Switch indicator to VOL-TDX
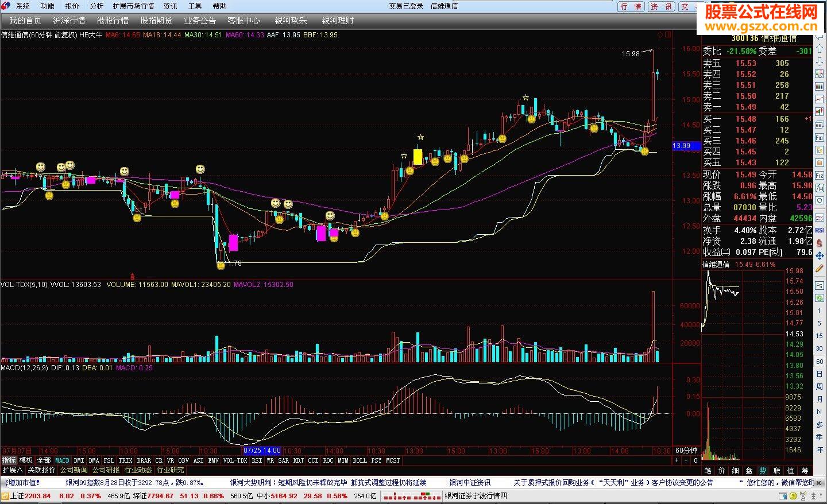Image resolution: width=827 pixels, height=504 pixels. pyautogui.click(x=235, y=460)
